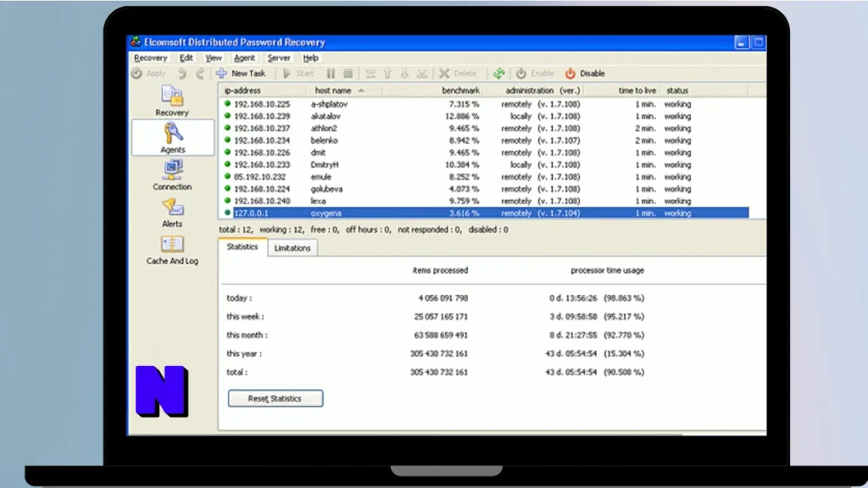Select the Agents sidebar icon
The height and width of the screenshot is (488, 868).
(x=173, y=138)
